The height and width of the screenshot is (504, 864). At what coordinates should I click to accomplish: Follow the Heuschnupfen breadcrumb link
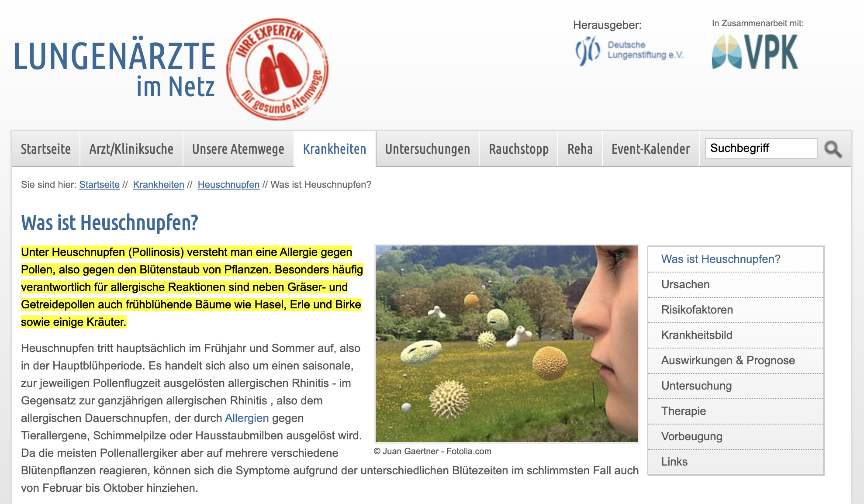click(x=228, y=185)
